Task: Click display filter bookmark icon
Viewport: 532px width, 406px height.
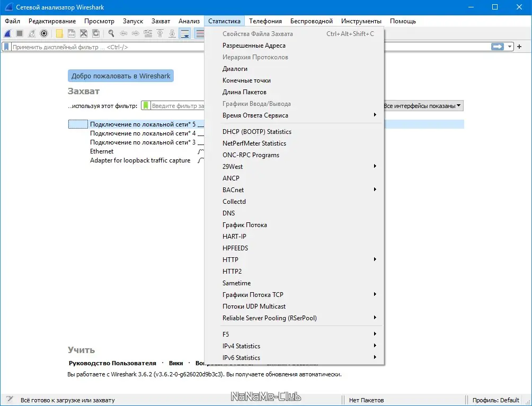Action: tap(6, 47)
